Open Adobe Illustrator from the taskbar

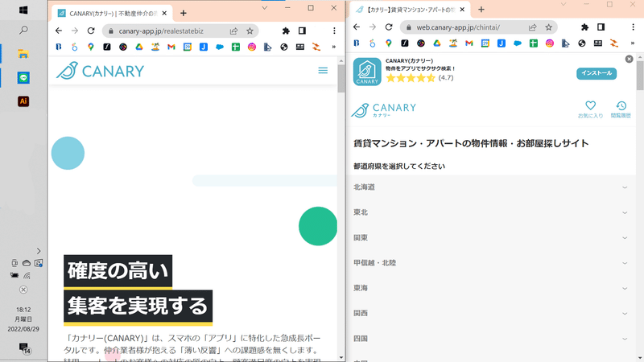(x=23, y=101)
